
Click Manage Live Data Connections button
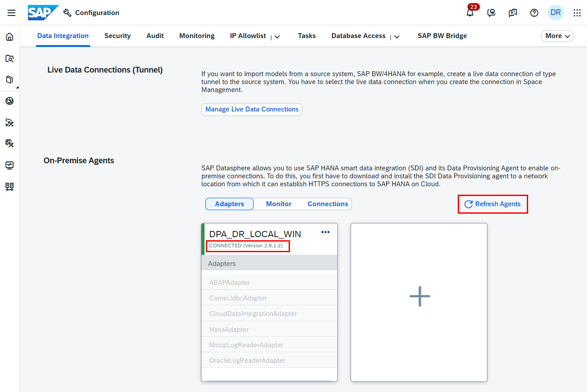(x=252, y=109)
